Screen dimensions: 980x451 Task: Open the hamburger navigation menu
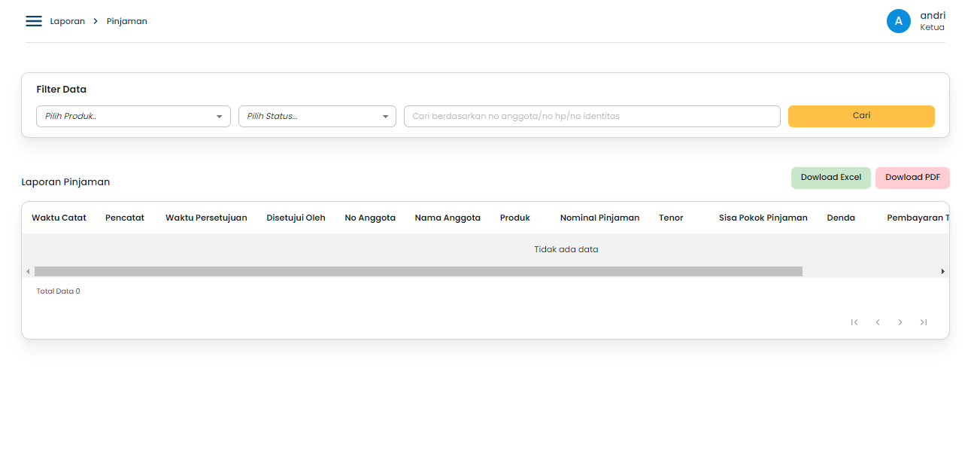point(33,21)
